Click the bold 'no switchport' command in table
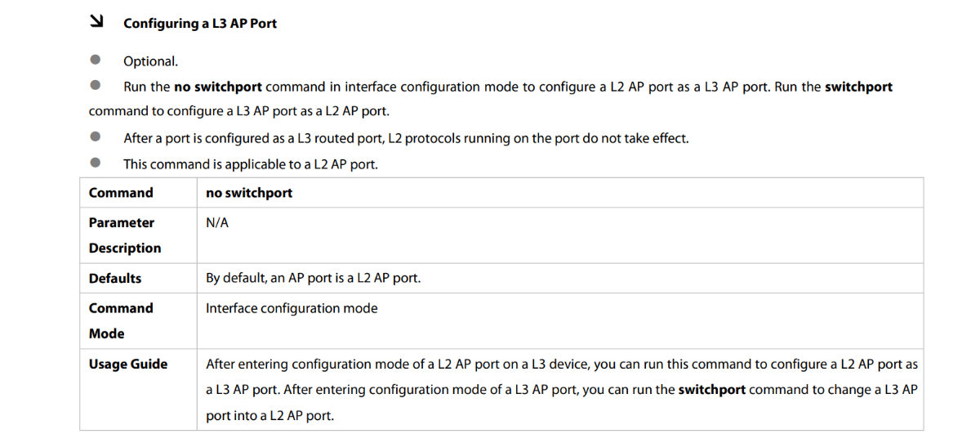The image size is (980, 443). pyautogui.click(x=249, y=193)
